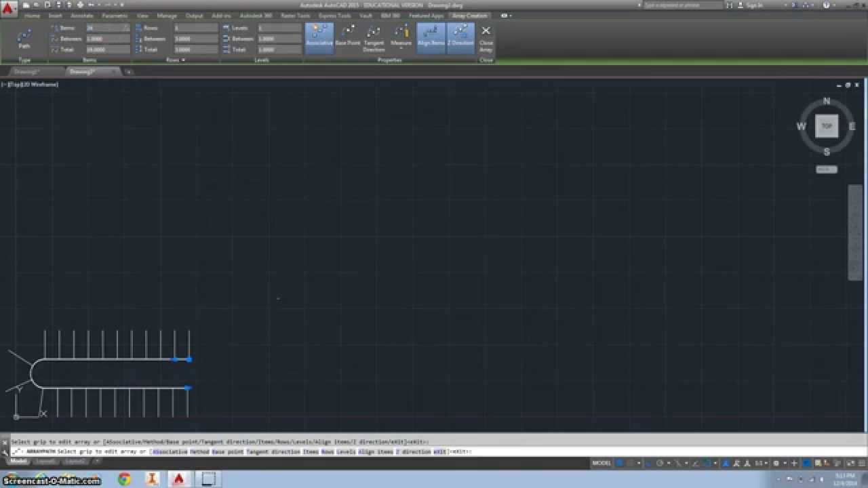This screenshot has height=488, width=868.
Task: Toggle the Z Direction option
Action: (461, 37)
